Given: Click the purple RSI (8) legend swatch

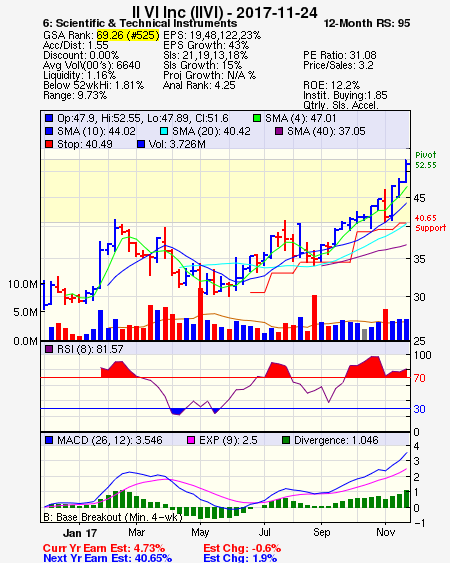Looking at the screenshot, I should point(49,349).
